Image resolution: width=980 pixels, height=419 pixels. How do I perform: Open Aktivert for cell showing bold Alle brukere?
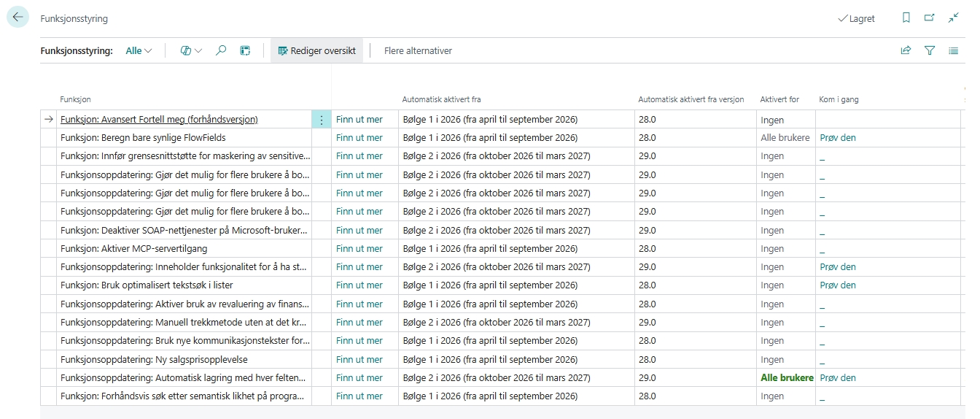coord(786,378)
